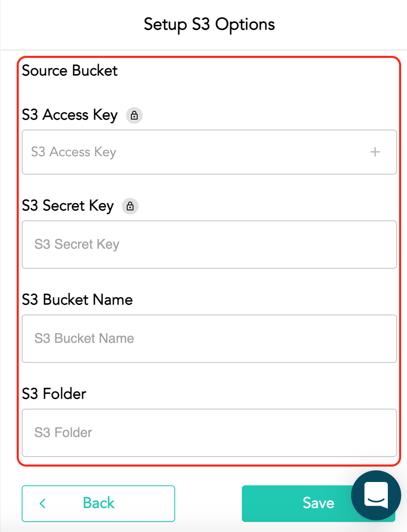The width and height of the screenshot is (407, 532).
Task: Go back using the Back button text
Action: 98,503
